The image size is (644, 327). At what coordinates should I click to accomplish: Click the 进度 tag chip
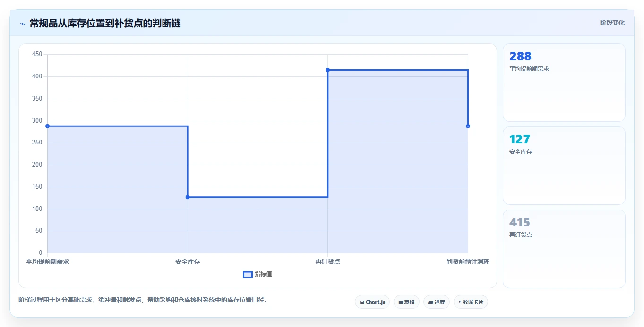436,302
